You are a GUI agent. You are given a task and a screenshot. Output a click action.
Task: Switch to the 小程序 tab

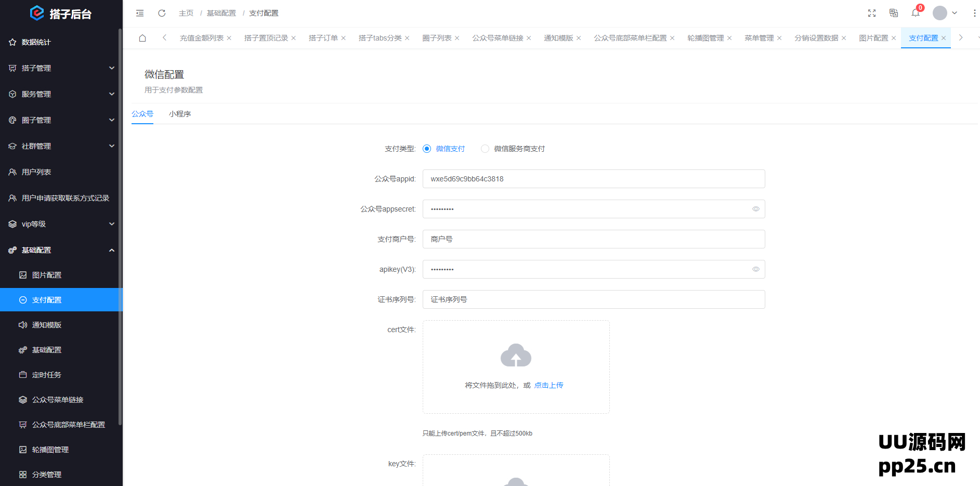click(180, 113)
